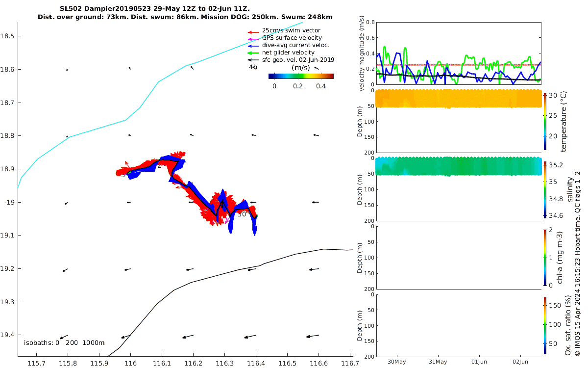Click the '01Jun' date tick label
588x368 pixels.
click(479, 362)
